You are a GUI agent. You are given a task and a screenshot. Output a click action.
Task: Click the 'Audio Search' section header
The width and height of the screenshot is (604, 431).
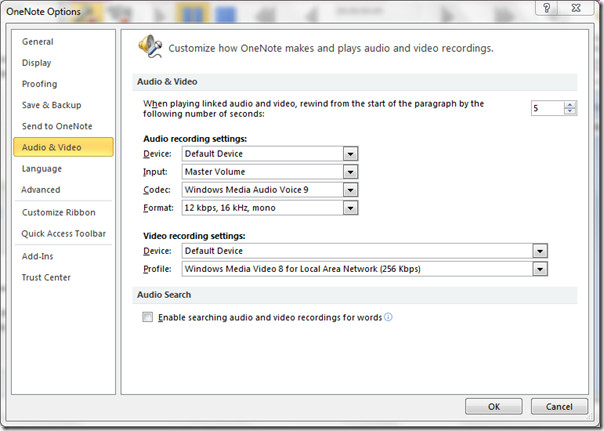point(164,295)
